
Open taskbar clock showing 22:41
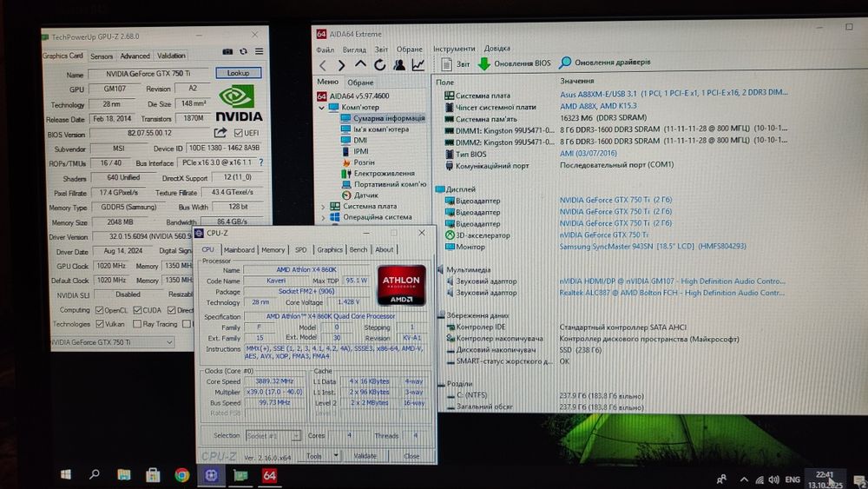click(825, 479)
